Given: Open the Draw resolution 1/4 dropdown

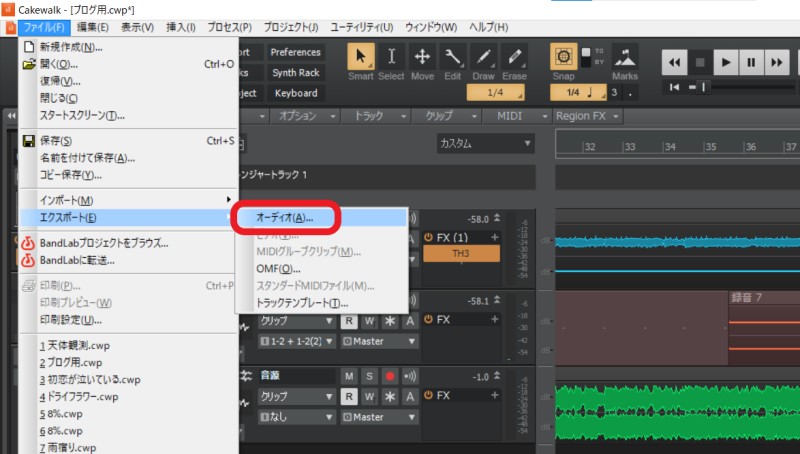Looking at the screenshot, I should [x=495, y=92].
